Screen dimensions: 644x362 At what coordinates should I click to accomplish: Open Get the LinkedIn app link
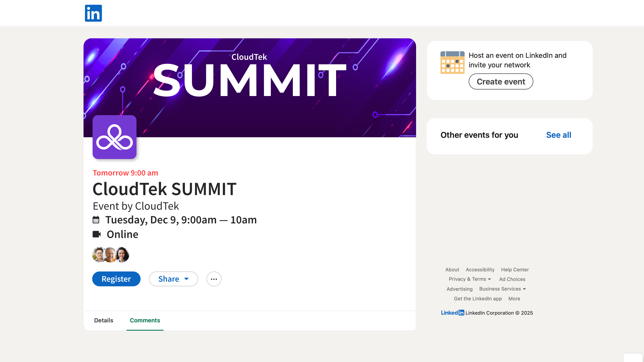click(478, 299)
